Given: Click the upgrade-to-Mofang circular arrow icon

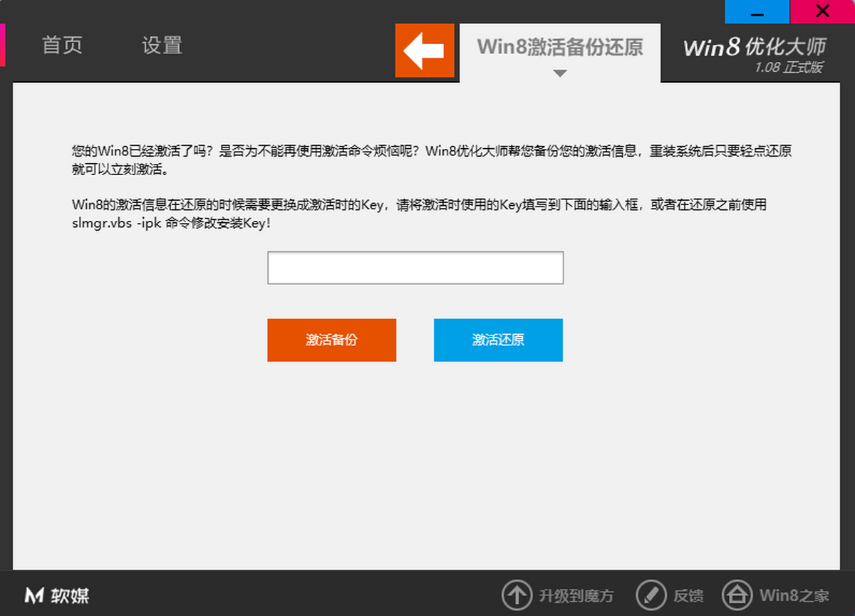Looking at the screenshot, I should [x=517, y=595].
